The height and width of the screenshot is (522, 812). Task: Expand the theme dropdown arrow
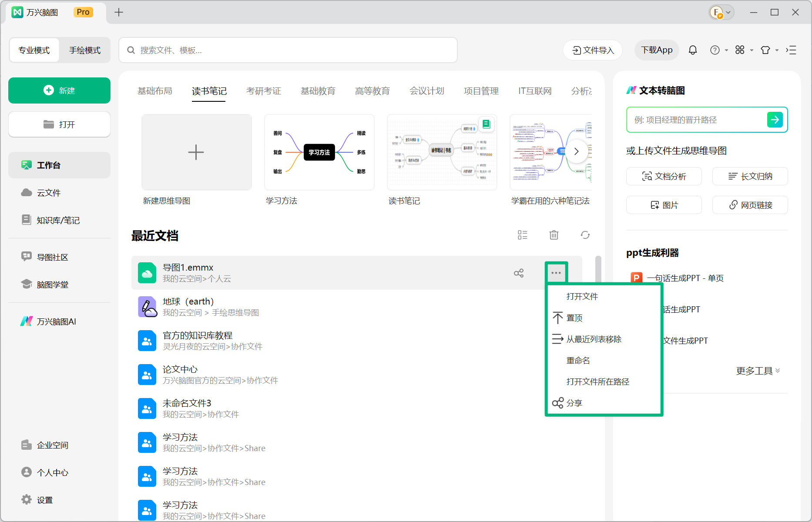click(x=777, y=50)
